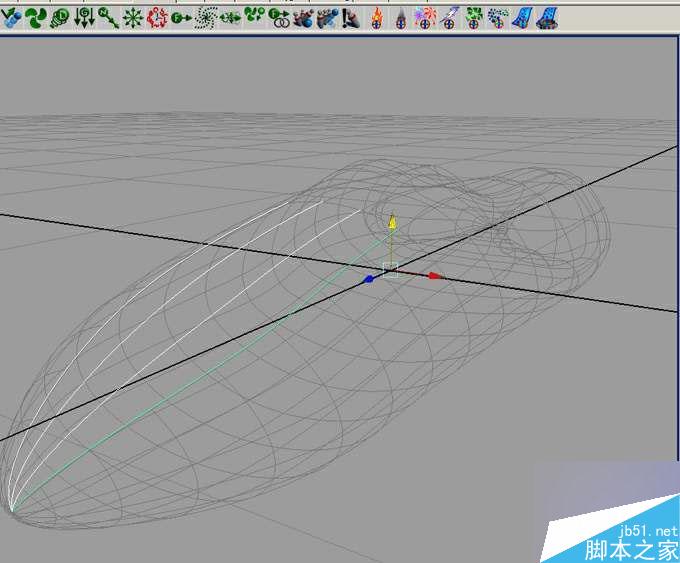Select the Drag field bulb icon

60,18
